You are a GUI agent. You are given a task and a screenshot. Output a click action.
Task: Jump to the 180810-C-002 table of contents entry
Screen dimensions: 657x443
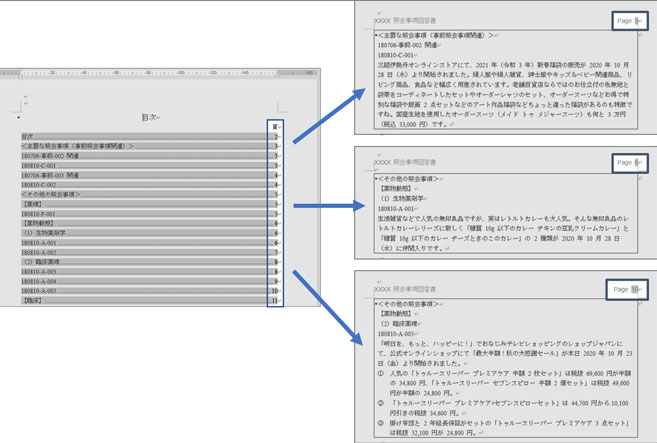(49, 185)
